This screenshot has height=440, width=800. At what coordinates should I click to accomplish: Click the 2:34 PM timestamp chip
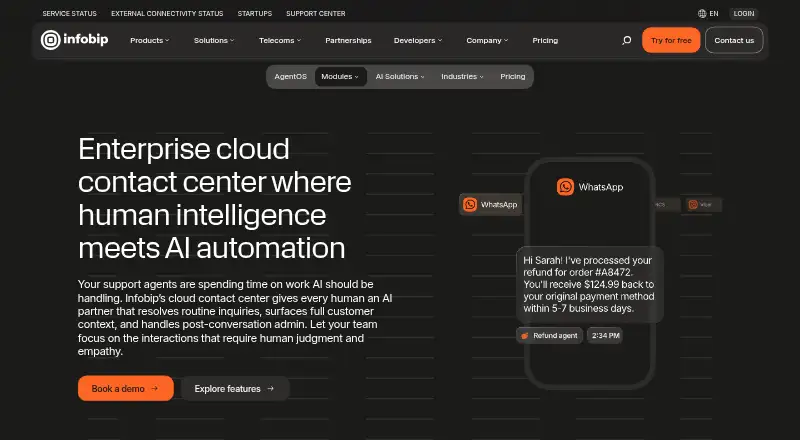tap(605, 336)
